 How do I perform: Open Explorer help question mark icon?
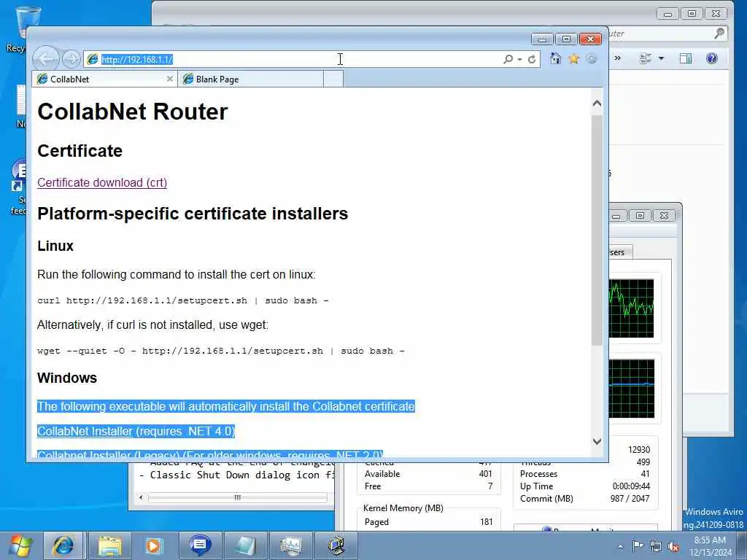click(712, 58)
